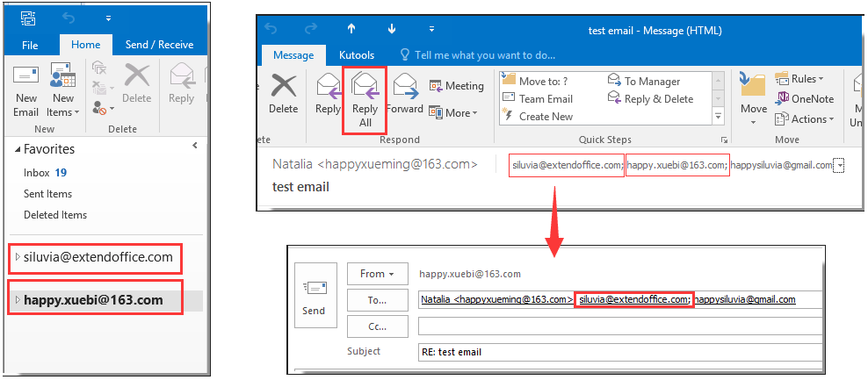
Task: Open Rules dropdown
Action: 799,79
